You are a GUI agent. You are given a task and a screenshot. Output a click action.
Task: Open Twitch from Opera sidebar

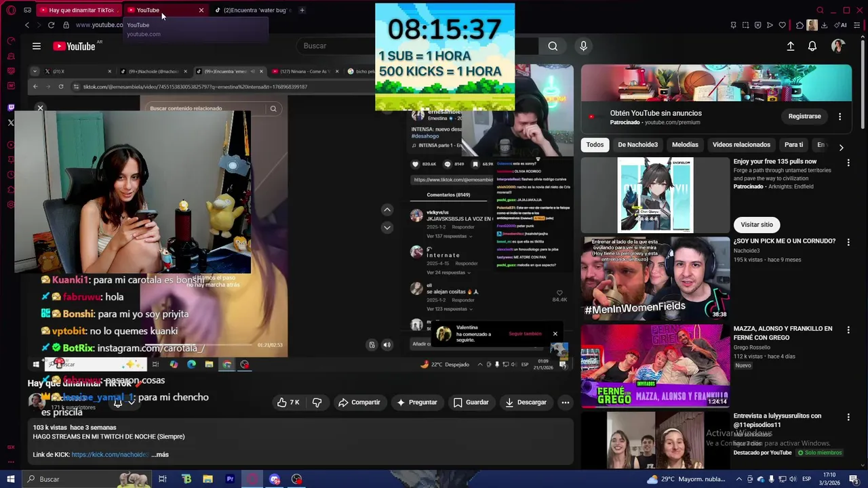11,107
